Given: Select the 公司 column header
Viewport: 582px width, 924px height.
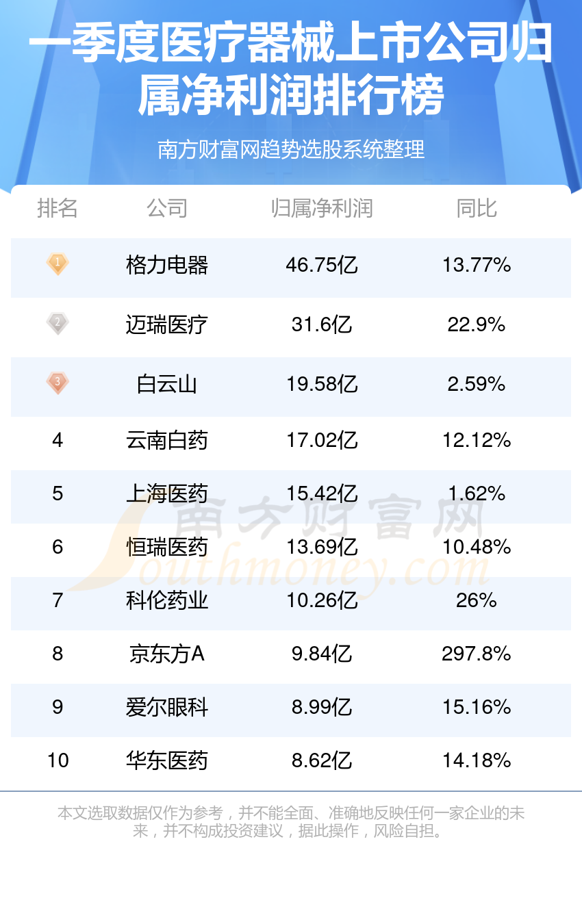Looking at the screenshot, I should [x=167, y=208].
